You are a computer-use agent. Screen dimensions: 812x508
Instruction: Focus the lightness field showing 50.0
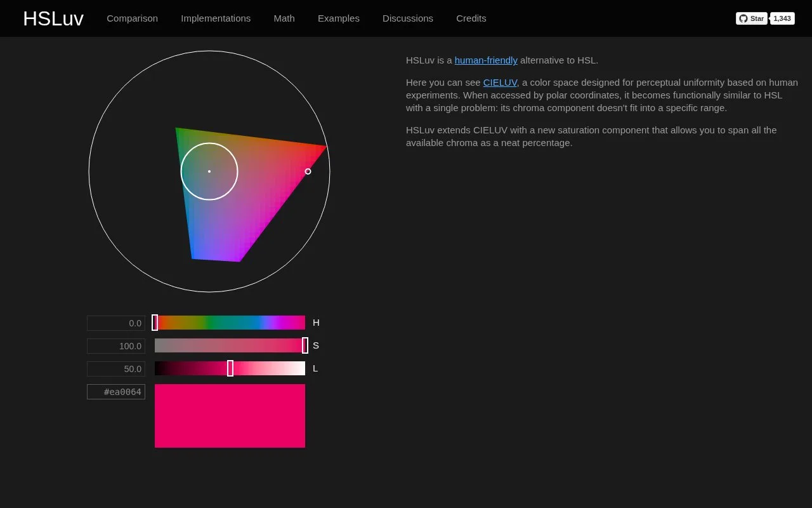click(x=116, y=369)
